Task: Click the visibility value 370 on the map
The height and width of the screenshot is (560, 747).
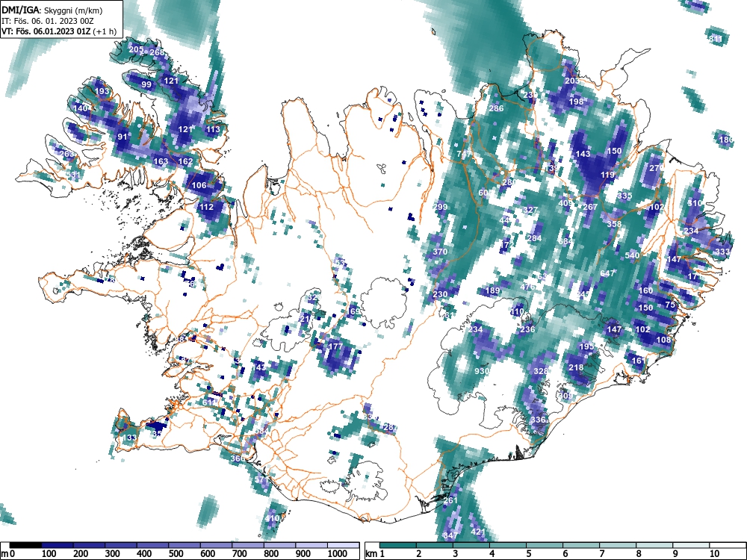Action: [440, 252]
